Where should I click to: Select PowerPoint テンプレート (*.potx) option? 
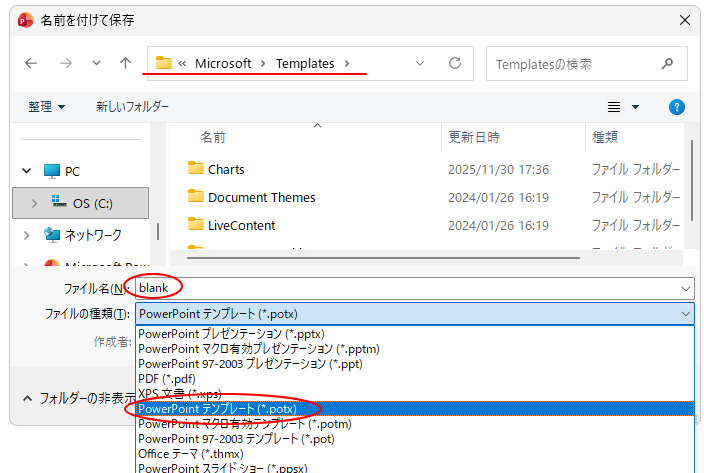(217, 409)
